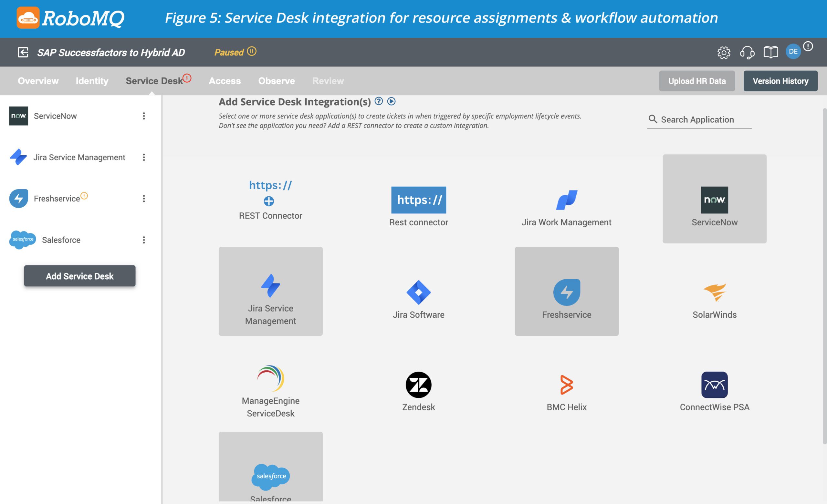Select the Rest connector blue https tile

coord(419,206)
